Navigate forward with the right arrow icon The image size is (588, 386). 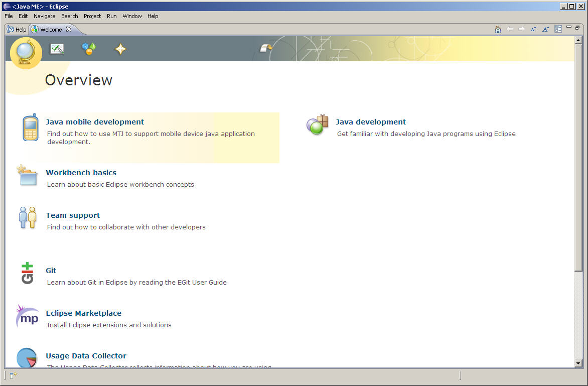[x=522, y=29]
